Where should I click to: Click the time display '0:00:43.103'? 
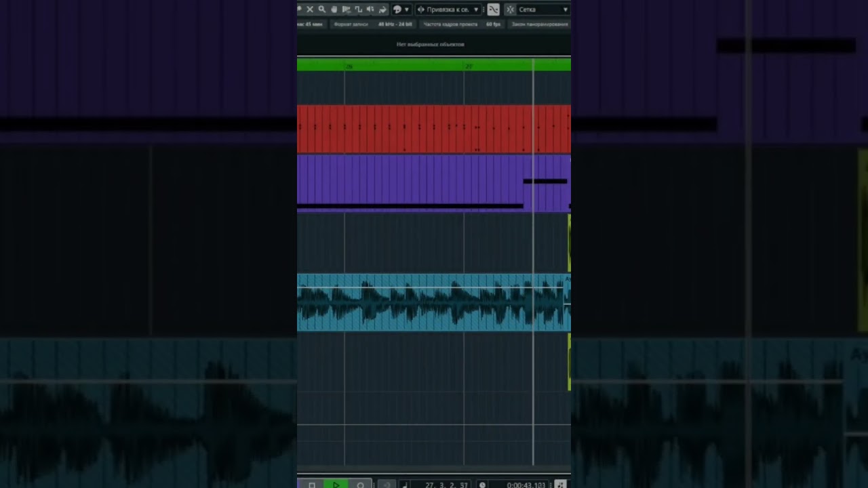pyautogui.click(x=526, y=485)
